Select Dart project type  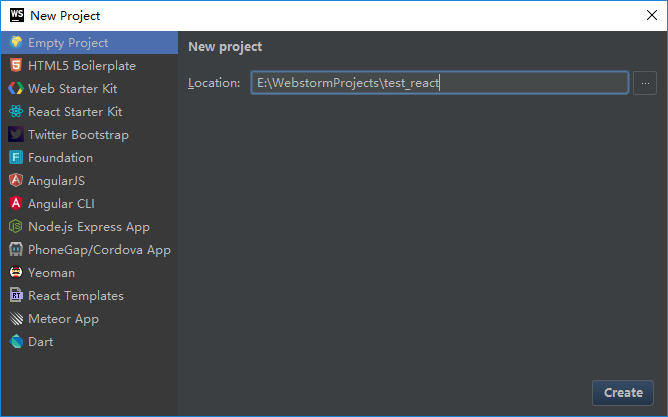[89, 342]
